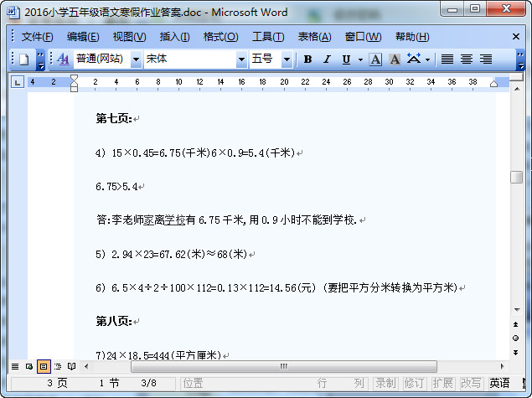Open the style dropdown showing 普通(网站)
Screen dimensions: 532x398
(133, 59)
